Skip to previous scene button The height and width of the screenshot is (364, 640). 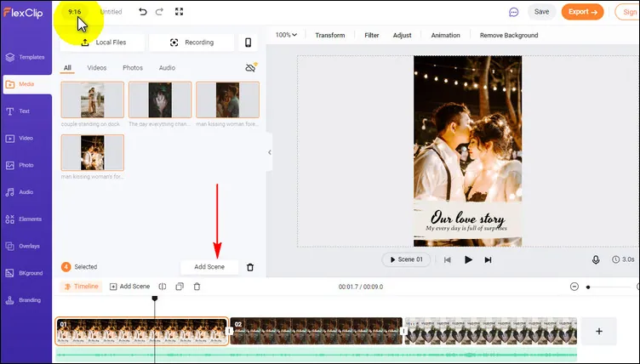pyautogui.click(x=448, y=260)
